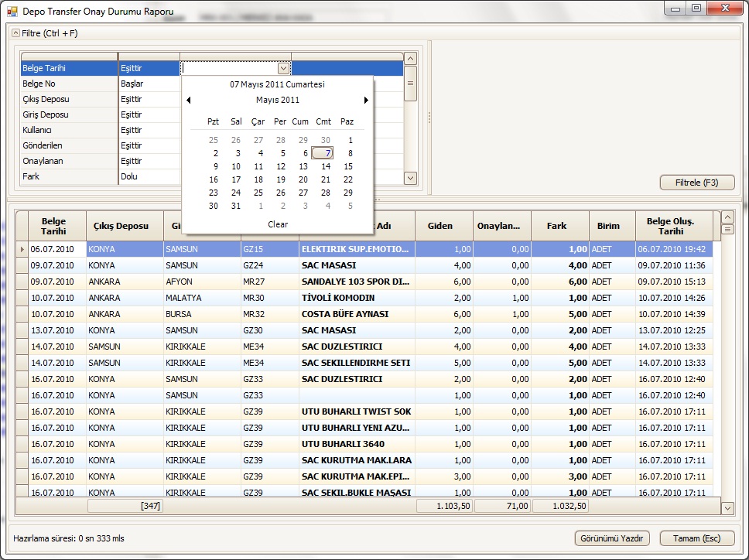Open the Belge Tarihi date dropdown arrow

[x=283, y=68]
